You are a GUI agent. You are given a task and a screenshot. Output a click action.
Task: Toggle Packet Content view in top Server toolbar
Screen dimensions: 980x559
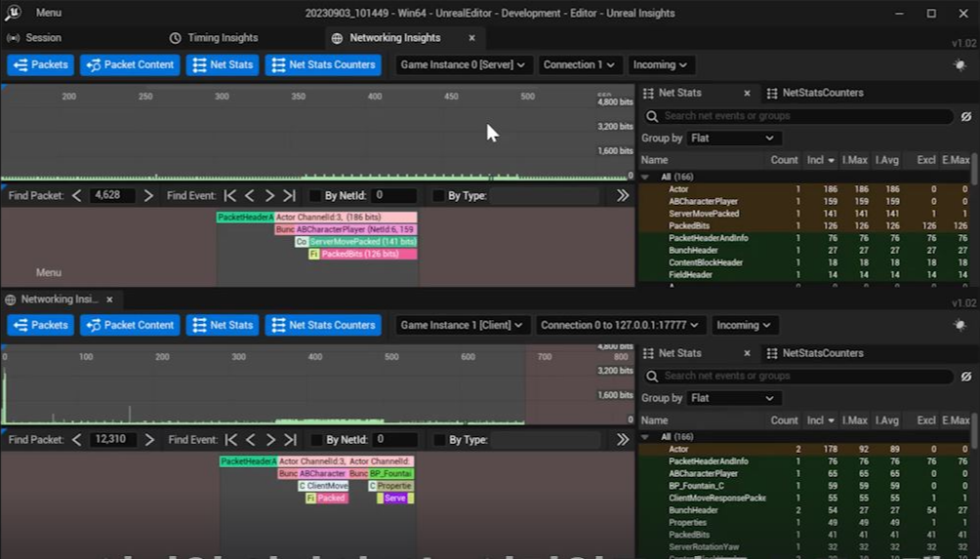[x=130, y=65]
